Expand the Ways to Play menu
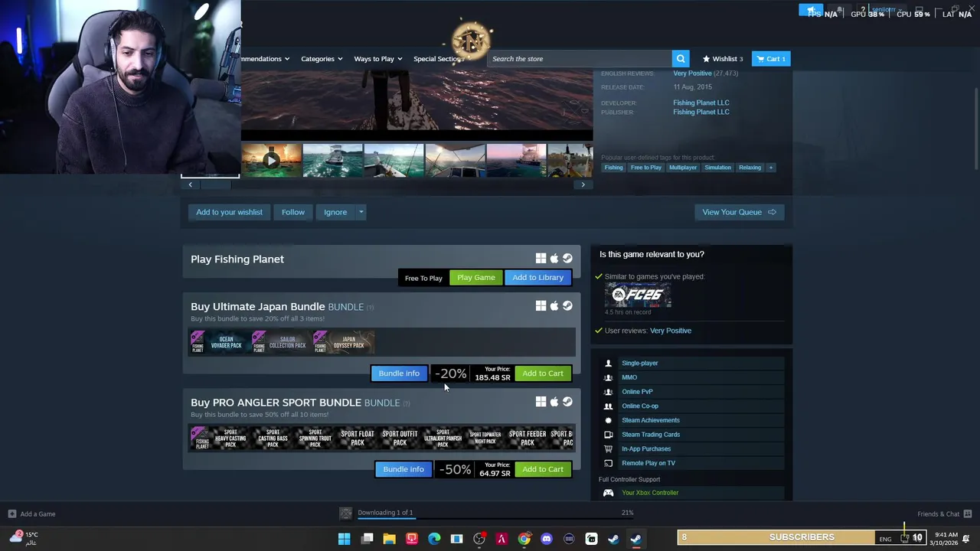This screenshot has width=980, height=551. pyautogui.click(x=377, y=59)
